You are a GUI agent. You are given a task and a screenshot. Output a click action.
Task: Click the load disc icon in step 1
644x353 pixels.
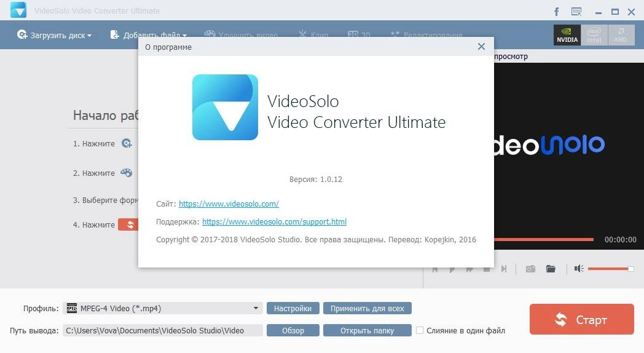127,143
